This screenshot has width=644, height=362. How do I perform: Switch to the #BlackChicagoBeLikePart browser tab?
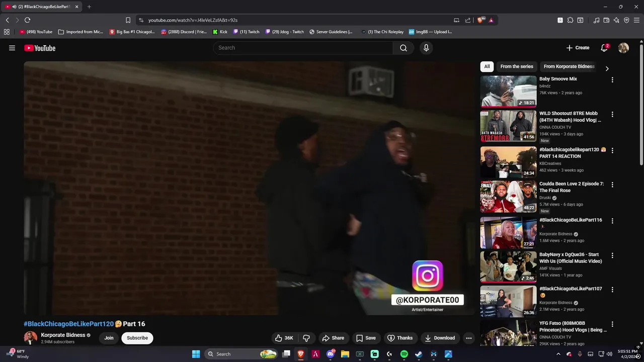click(x=42, y=7)
